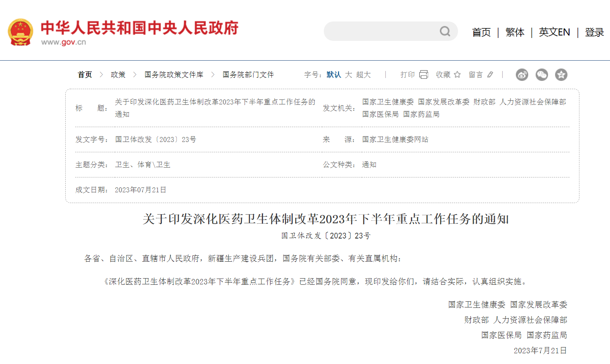Share to Weibo icon
This screenshot has height=364, width=610.
pyautogui.click(x=522, y=74)
